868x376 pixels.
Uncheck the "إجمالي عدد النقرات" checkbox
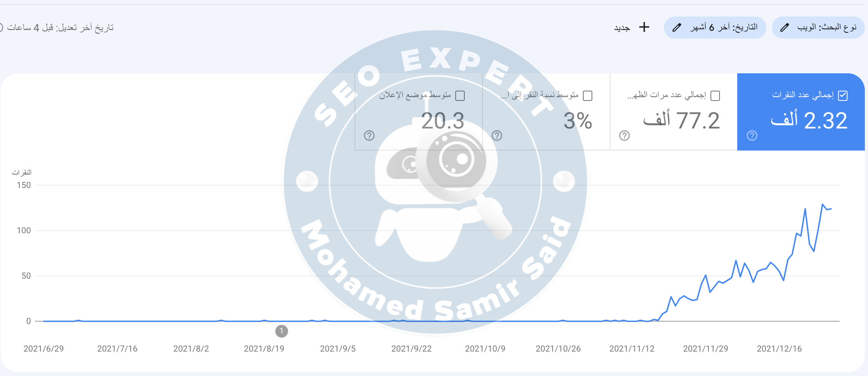tap(843, 95)
